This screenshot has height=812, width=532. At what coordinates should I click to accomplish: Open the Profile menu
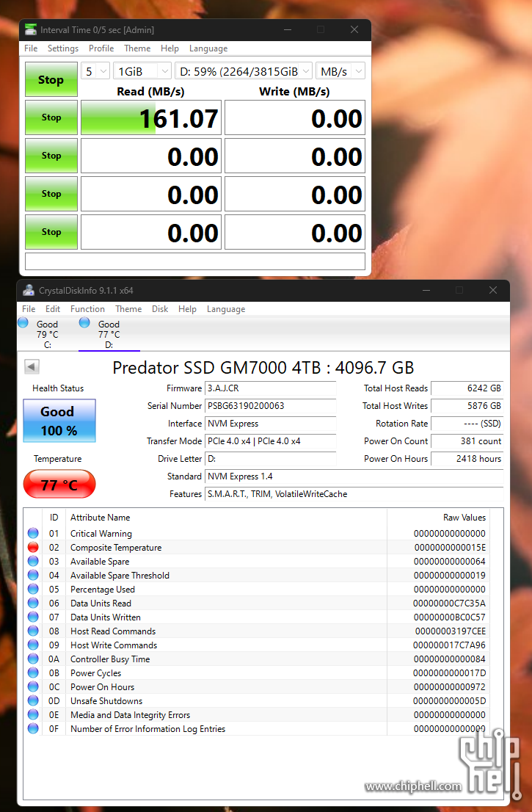tap(101, 48)
